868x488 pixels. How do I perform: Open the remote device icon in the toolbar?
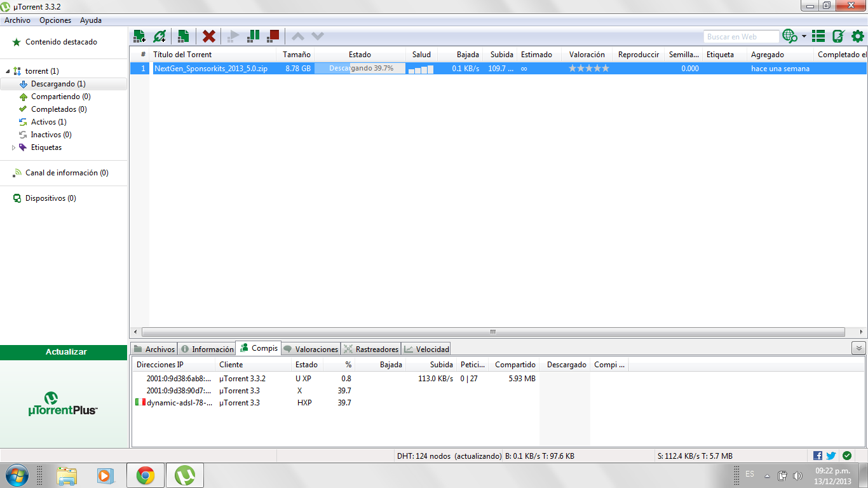click(838, 36)
